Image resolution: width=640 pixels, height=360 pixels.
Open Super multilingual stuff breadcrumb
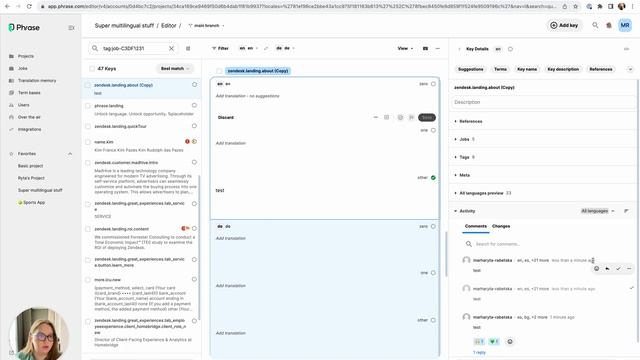pyautogui.click(x=124, y=25)
